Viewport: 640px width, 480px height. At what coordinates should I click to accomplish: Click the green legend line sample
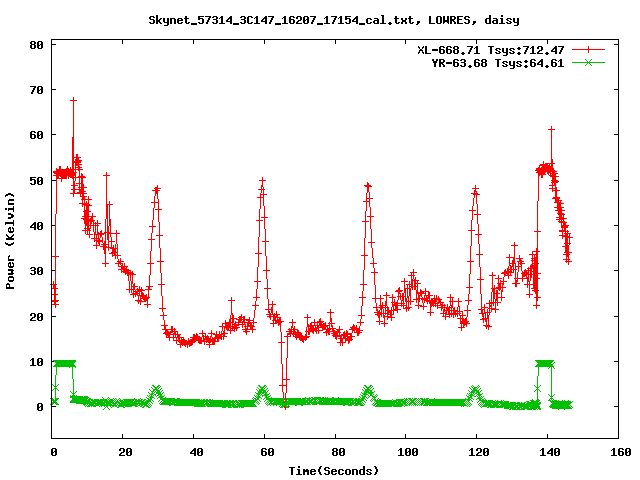click(588, 63)
